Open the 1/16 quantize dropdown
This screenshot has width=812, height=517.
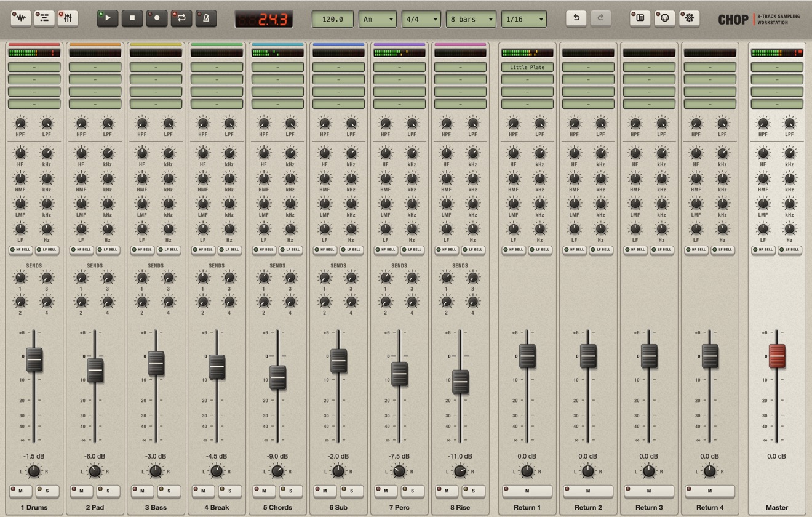[524, 19]
